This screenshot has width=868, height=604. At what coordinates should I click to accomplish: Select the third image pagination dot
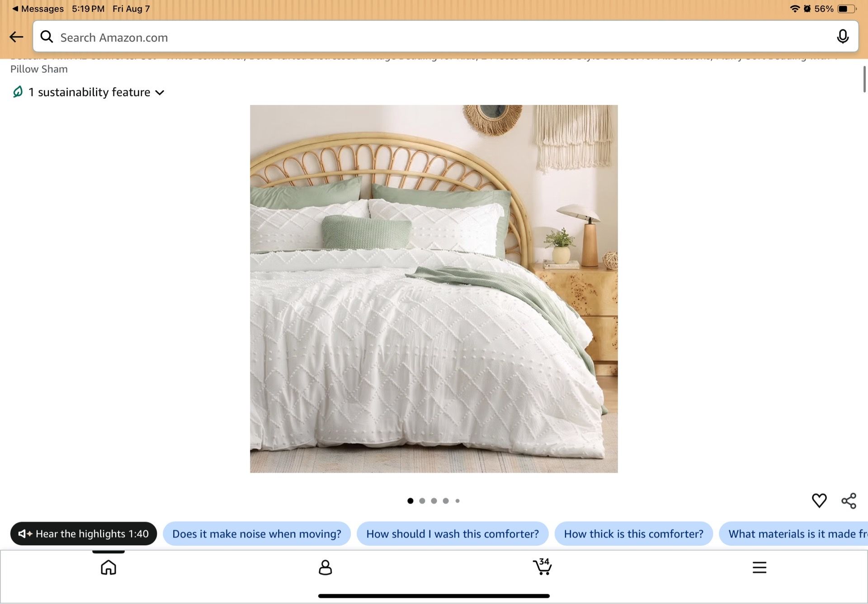(434, 501)
